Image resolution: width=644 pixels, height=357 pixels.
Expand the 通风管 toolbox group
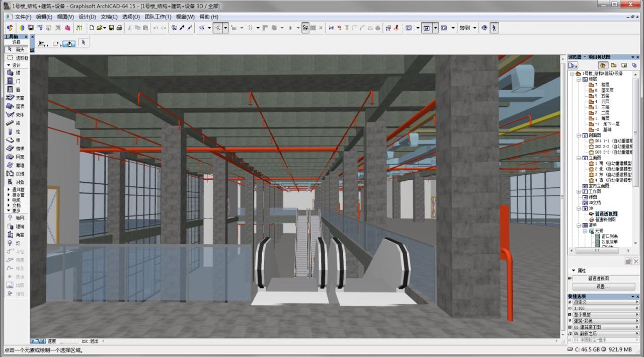[9, 189]
